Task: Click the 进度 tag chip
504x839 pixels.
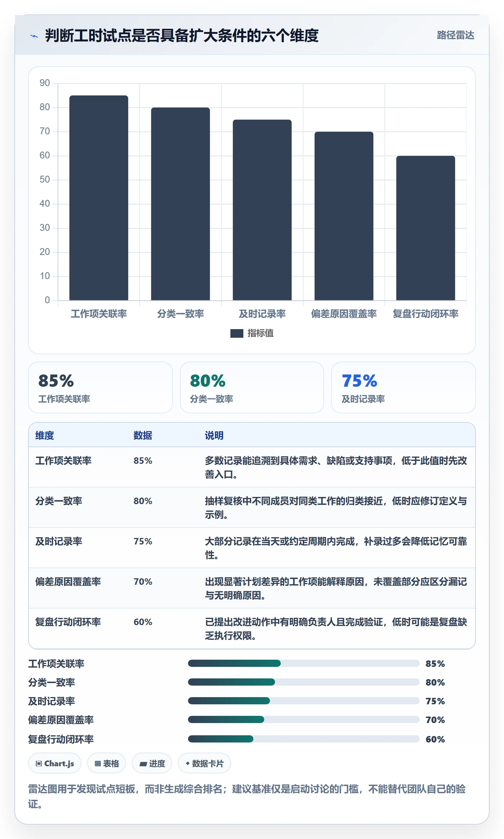Action: (x=152, y=763)
